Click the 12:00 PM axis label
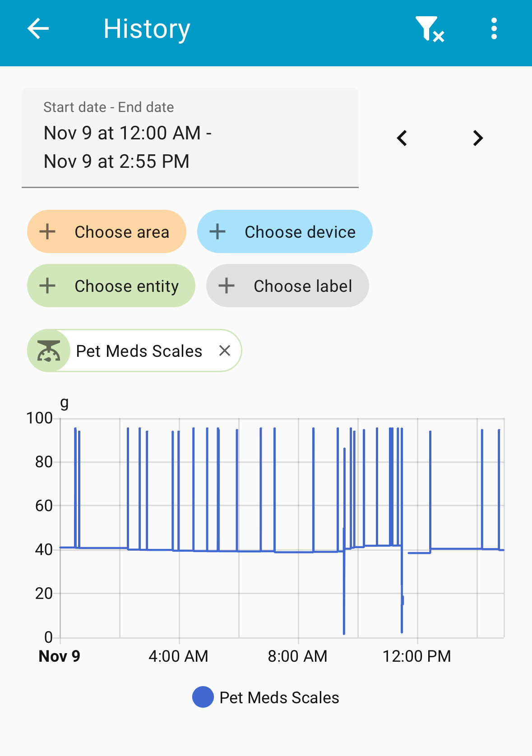532x756 pixels. 416,656
